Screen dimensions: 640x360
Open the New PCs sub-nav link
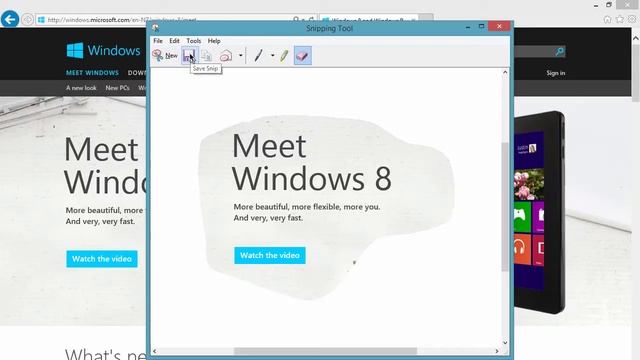117,88
